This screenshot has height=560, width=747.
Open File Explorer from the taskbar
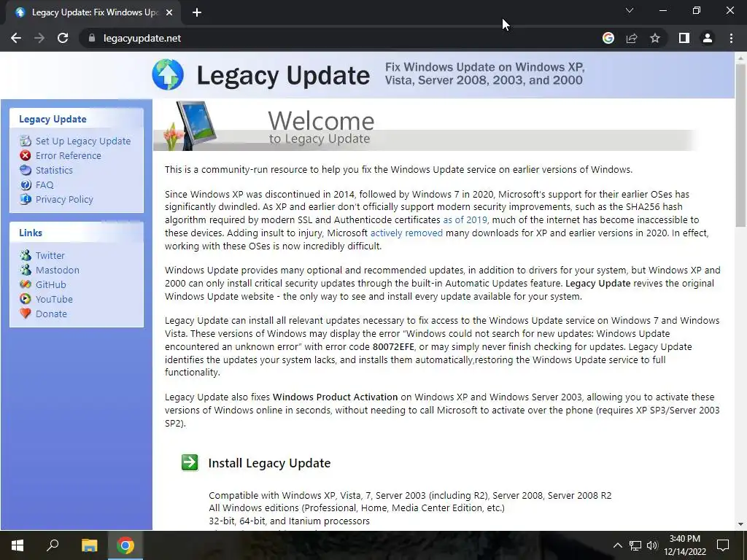pyautogui.click(x=89, y=545)
